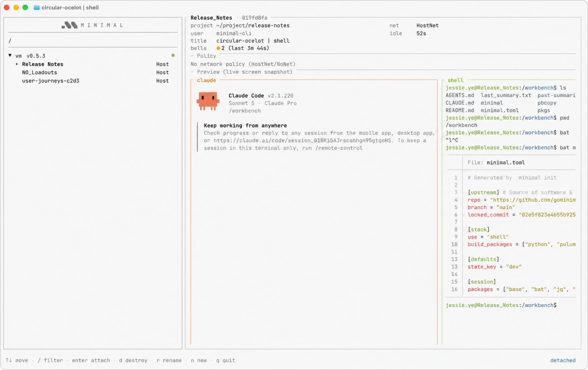Click the net value HostNet
The image size is (588, 370).
tap(427, 25)
